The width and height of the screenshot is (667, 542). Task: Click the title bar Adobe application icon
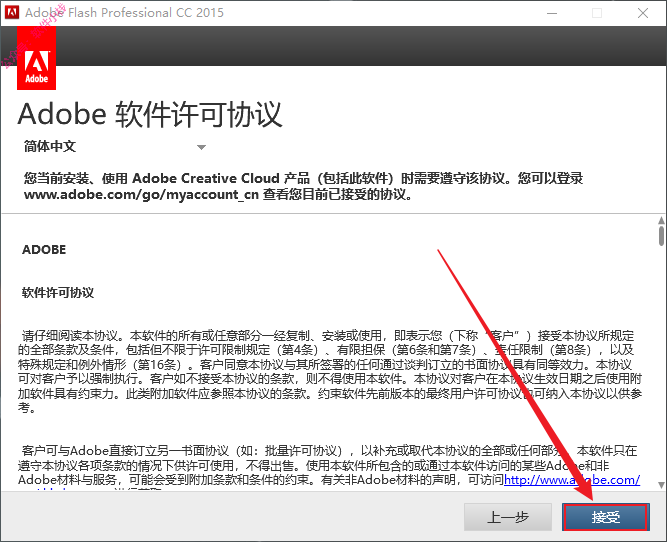click(x=12, y=12)
